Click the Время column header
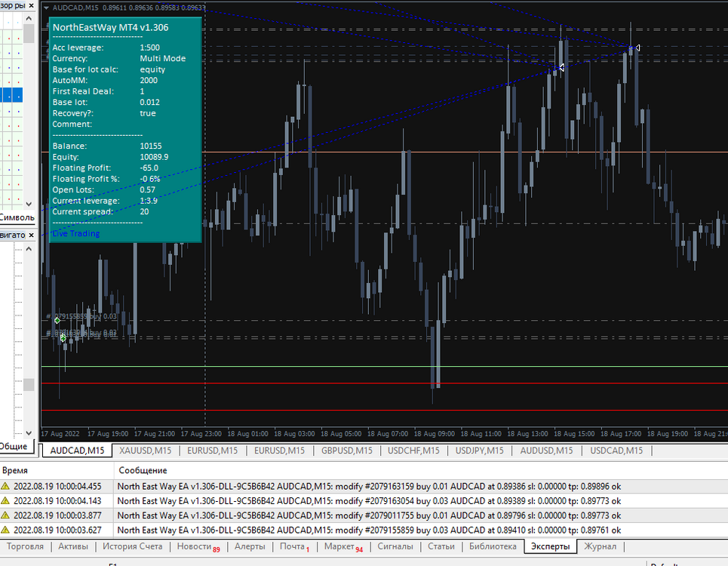The width and height of the screenshot is (728, 566). coord(15,470)
